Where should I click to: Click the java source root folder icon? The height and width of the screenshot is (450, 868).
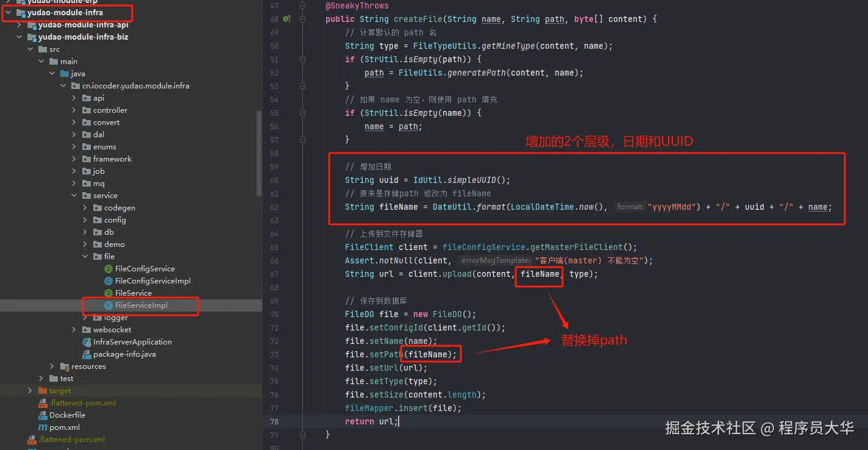65,74
